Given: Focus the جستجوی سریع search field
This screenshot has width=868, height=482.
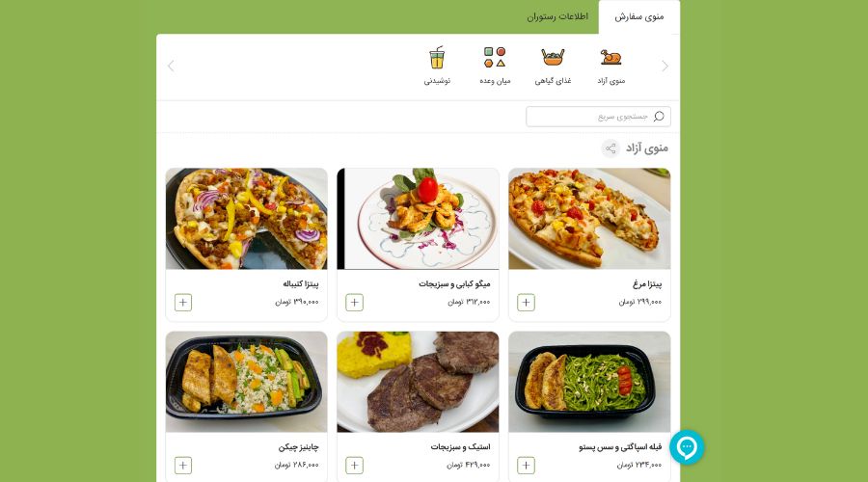Looking at the screenshot, I should (x=598, y=117).
